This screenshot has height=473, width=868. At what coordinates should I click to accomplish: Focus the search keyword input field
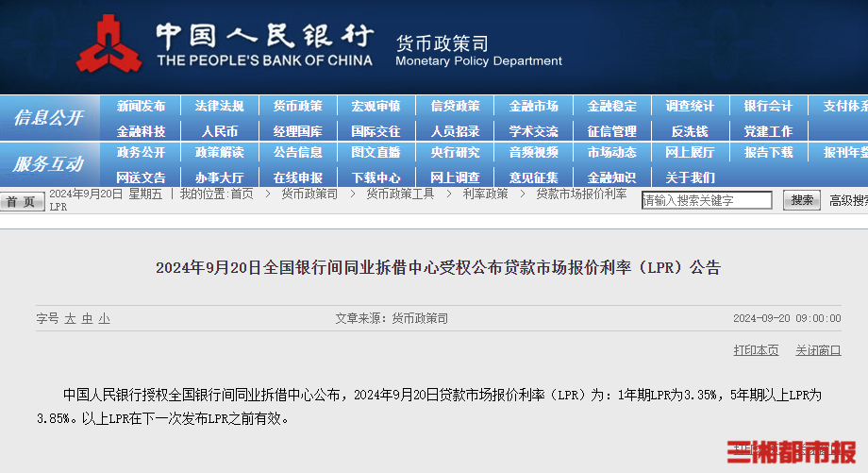tap(707, 200)
